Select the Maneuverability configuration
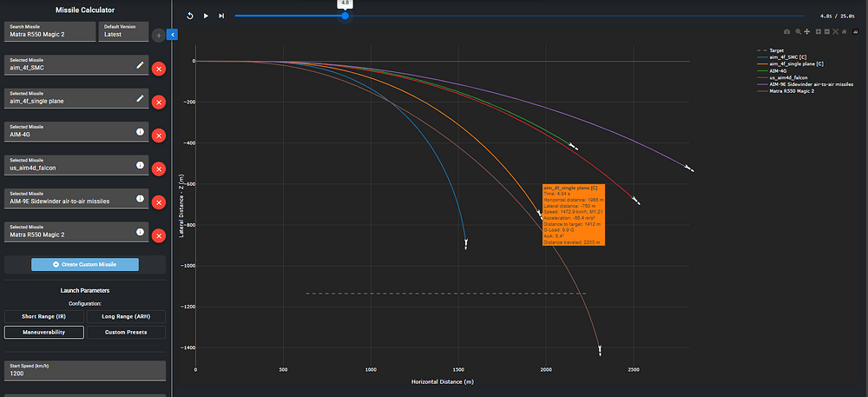The height and width of the screenshot is (397, 868). point(44,332)
